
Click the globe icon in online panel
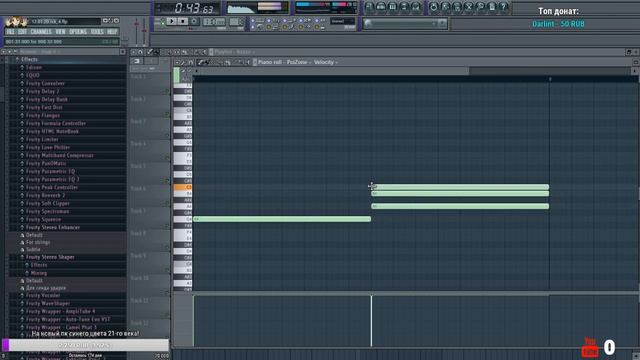pyautogui.click(x=368, y=24)
